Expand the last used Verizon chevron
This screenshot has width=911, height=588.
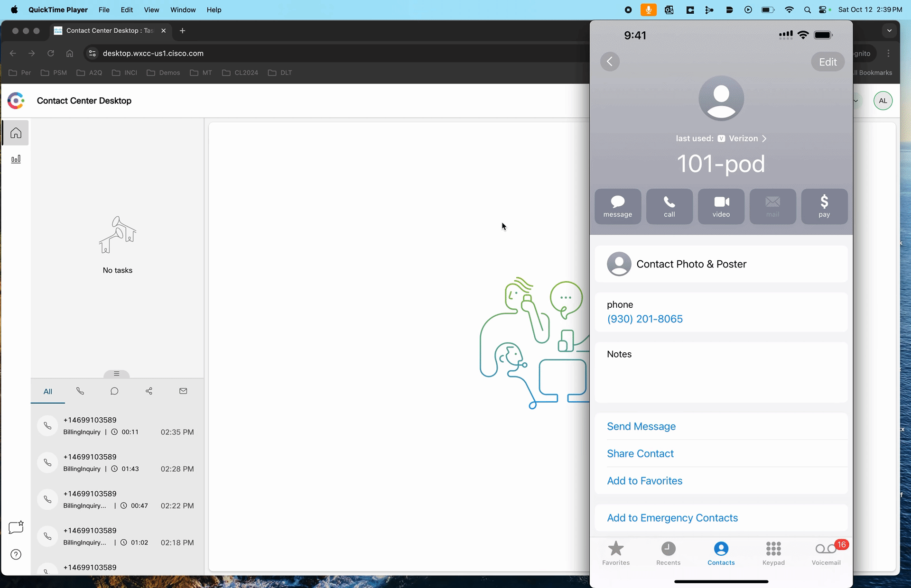click(764, 138)
